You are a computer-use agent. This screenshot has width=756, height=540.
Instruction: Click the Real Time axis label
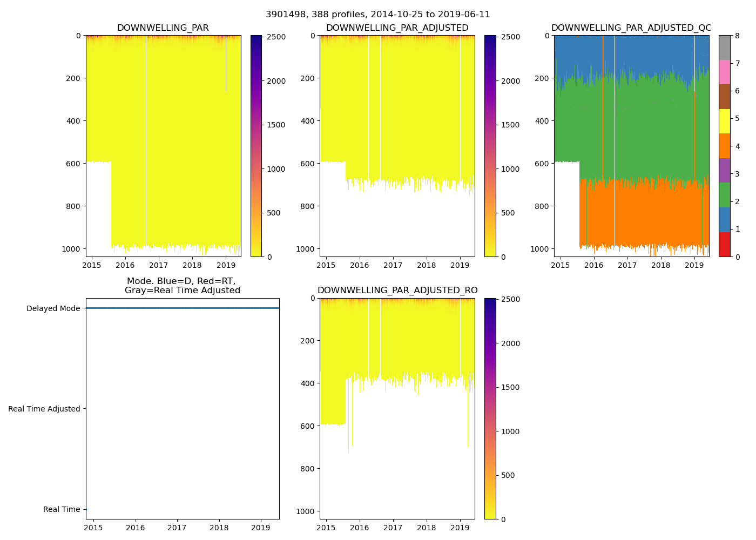click(x=61, y=510)
